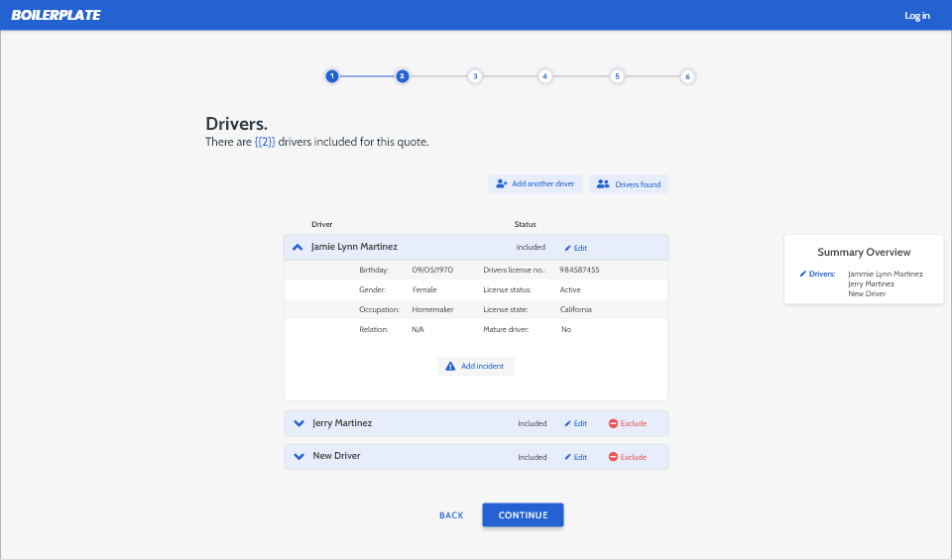
Task: Click Log in in the header
Action: point(917,16)
